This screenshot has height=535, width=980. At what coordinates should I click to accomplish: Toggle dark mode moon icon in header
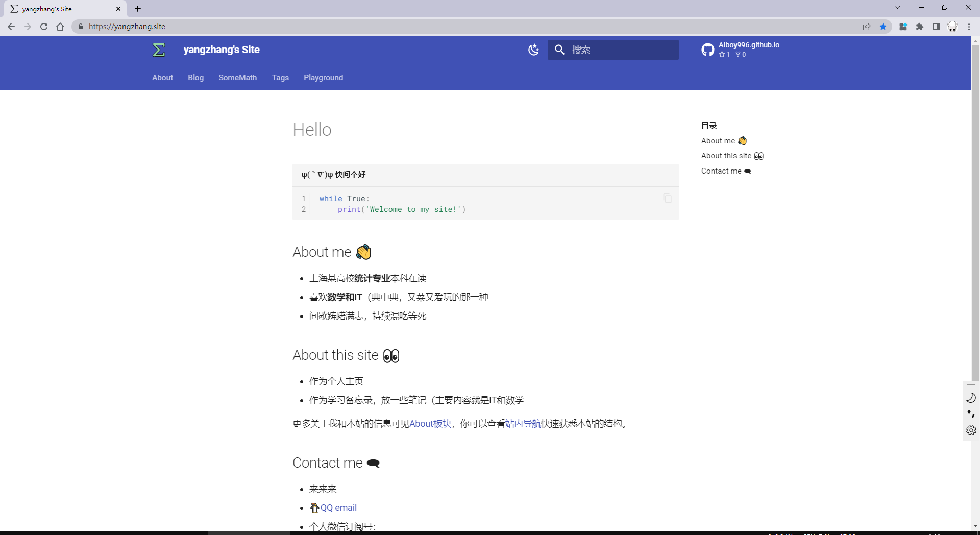pyautogui.click(x=533, y=50)
